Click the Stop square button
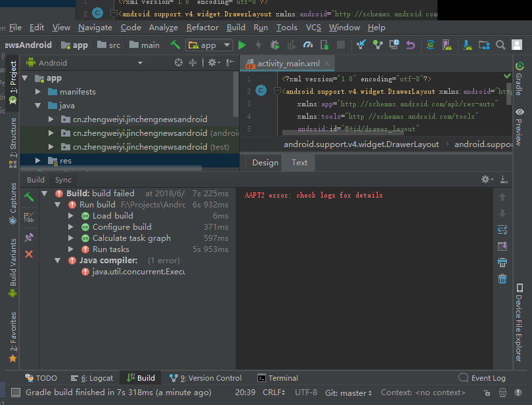532x405 pixels. coord(341,45)
